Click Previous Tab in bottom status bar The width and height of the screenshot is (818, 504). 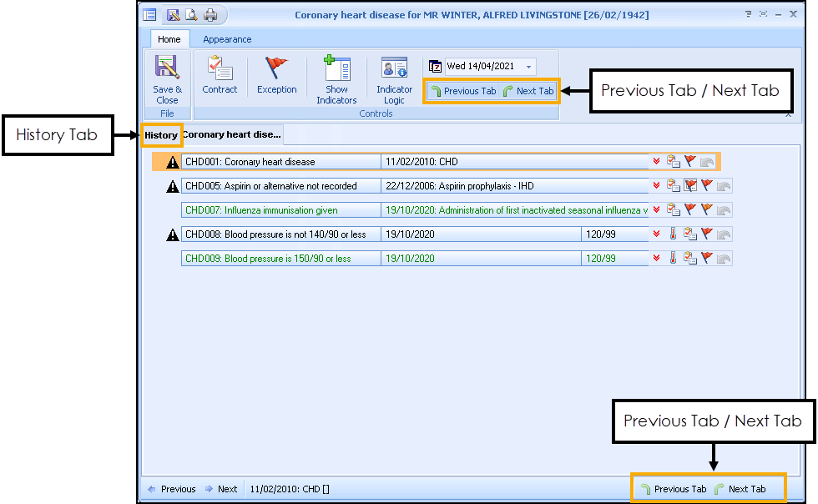pyautogui.click(x=674, y=489)
